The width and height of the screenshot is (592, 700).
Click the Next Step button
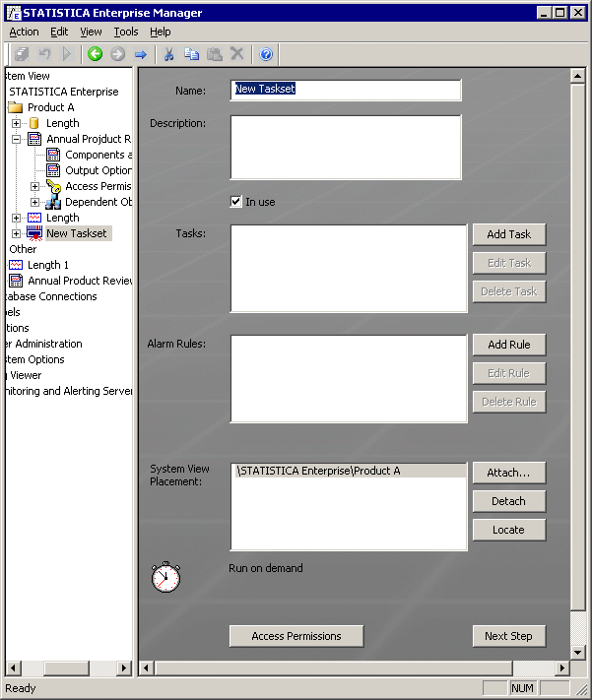(x=509, y=636)
